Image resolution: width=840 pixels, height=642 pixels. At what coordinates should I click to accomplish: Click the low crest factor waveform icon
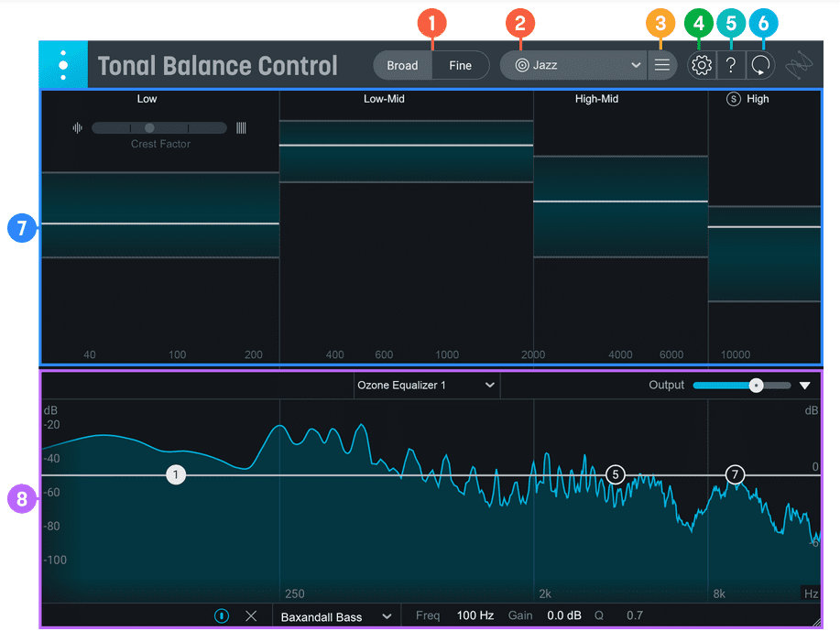point(78,128)
